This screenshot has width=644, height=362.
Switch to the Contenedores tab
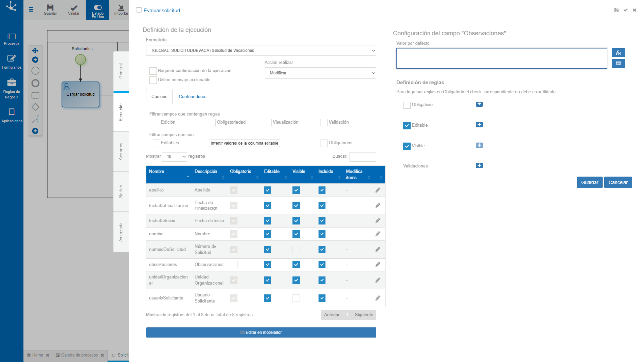coord(193,97)
